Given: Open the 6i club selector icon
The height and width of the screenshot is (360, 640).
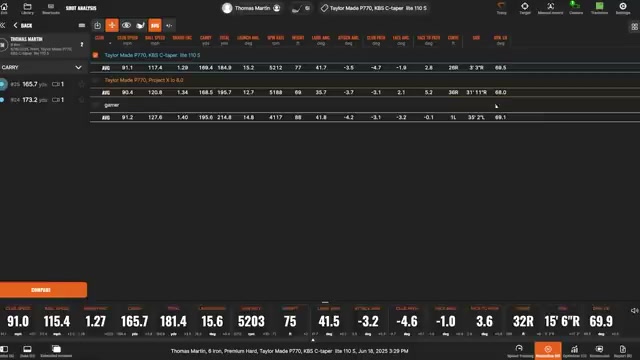Looking at the screenshot, I should pyautogui.click(x=301, y=8).
